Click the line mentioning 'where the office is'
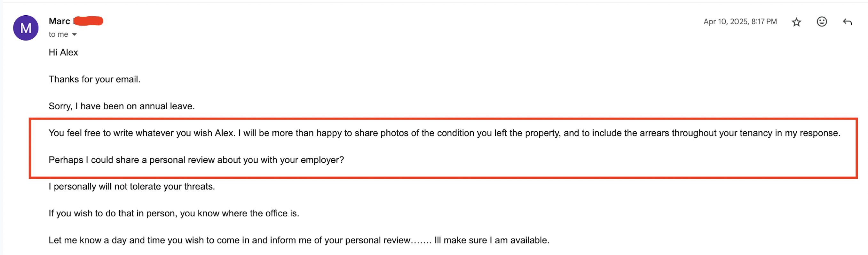Image resolution: width=868 pixels, height=255 pixels. coord(174,213)
